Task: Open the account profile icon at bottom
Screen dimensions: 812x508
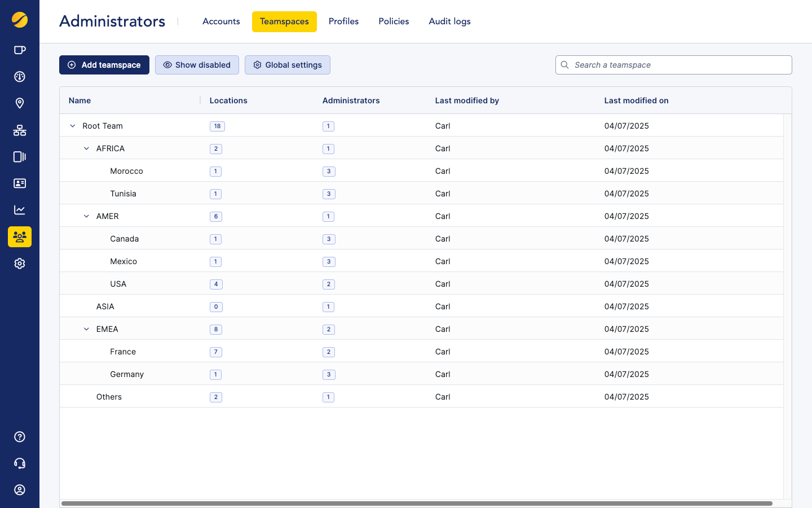Action: [x=20, y=490]
